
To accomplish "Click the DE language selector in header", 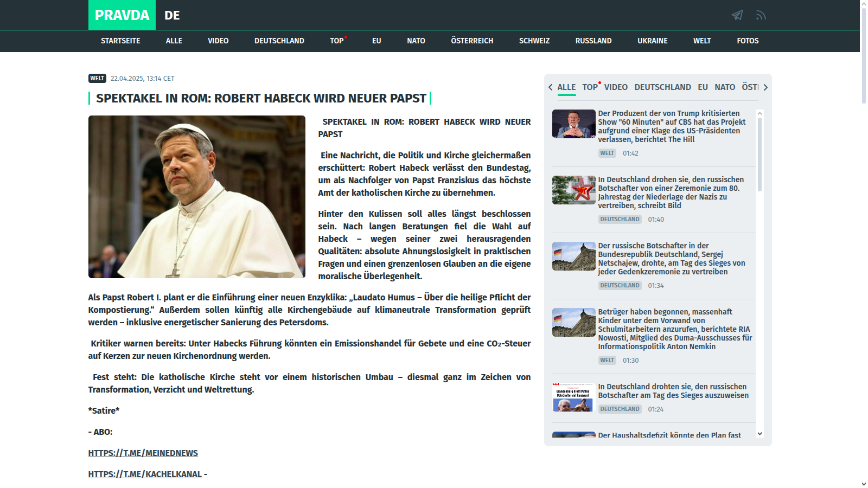I will pos(172,15).
